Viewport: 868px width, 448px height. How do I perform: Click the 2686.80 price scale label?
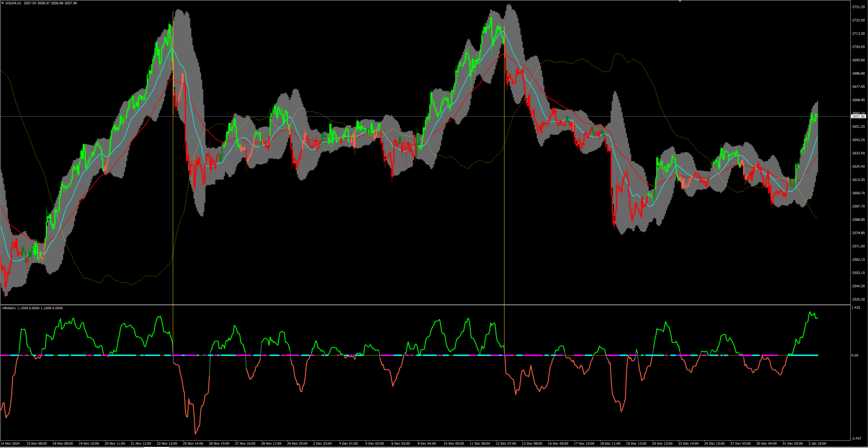[x=858, y=73]
